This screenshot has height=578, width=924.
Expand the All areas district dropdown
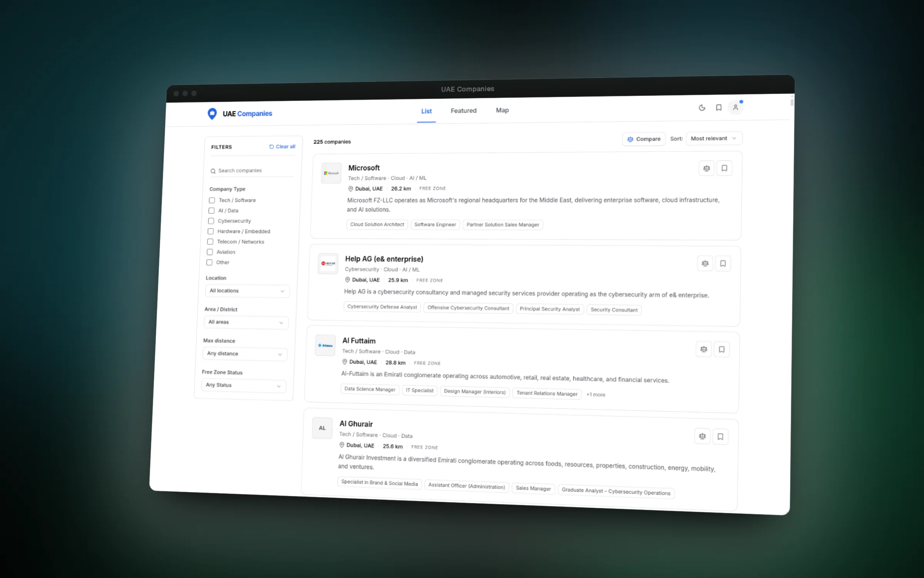[246, 323]
